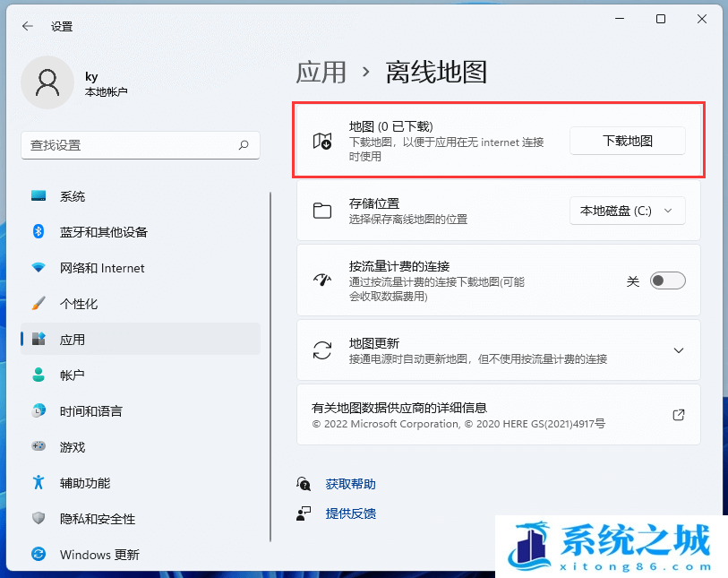Open 隐私和安全性 settings page
Screen dimensions: 728x578
pyautogui.click(x=97, y=519)
